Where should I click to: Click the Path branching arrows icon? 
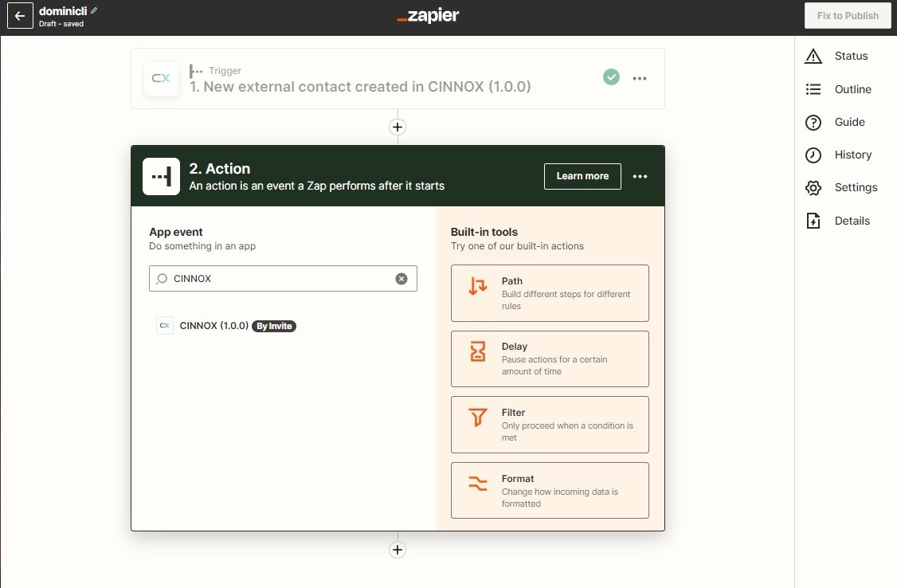[x=478, y=285]
